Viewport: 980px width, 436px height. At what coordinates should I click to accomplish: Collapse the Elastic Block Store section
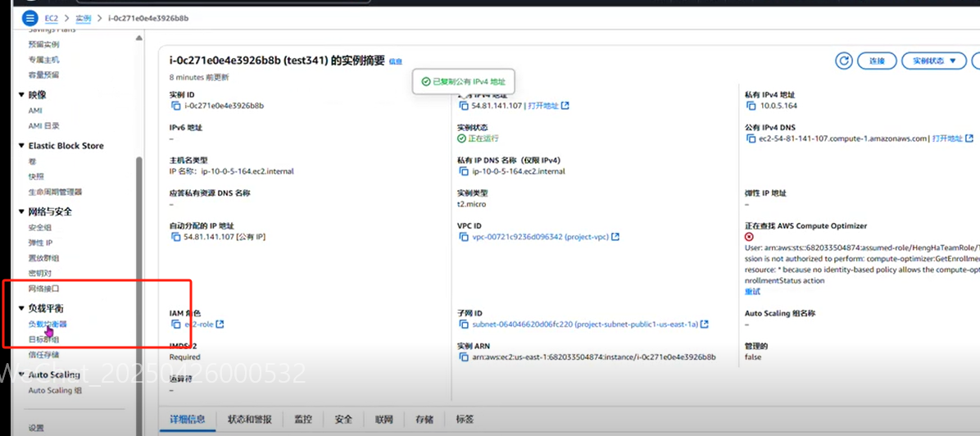coord(22,146)
